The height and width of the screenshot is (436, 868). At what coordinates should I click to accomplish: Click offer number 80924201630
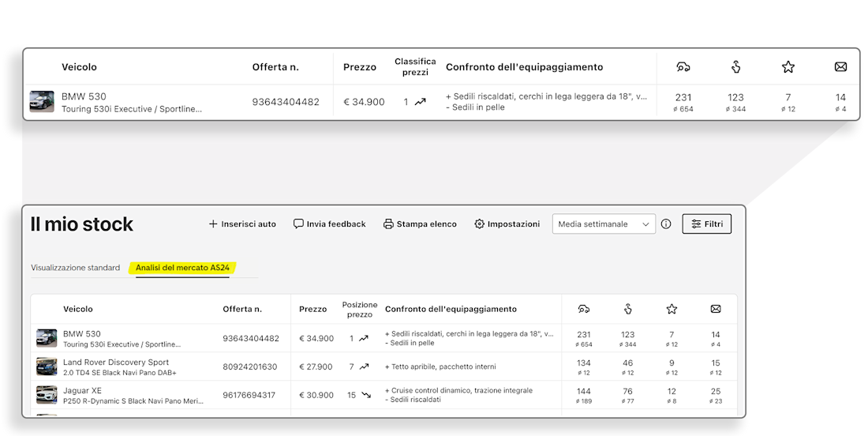click(x=249, y=366)
